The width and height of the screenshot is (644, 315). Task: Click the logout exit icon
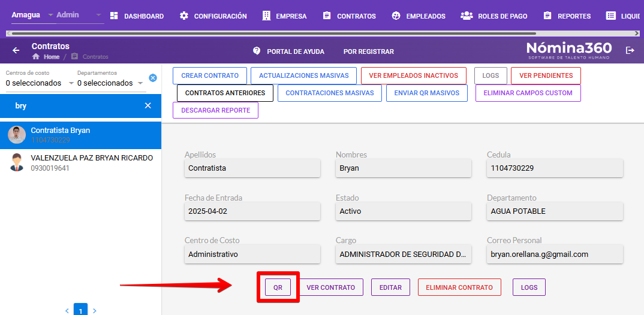click(x=630, y=50)
